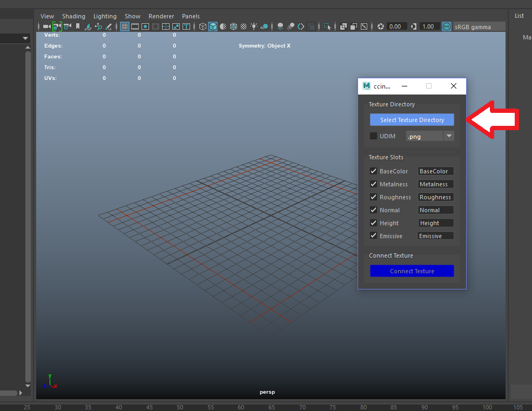532x411 pixels.
Task: Disable the Height texture slot checkbox
Action: pos(373,223)
